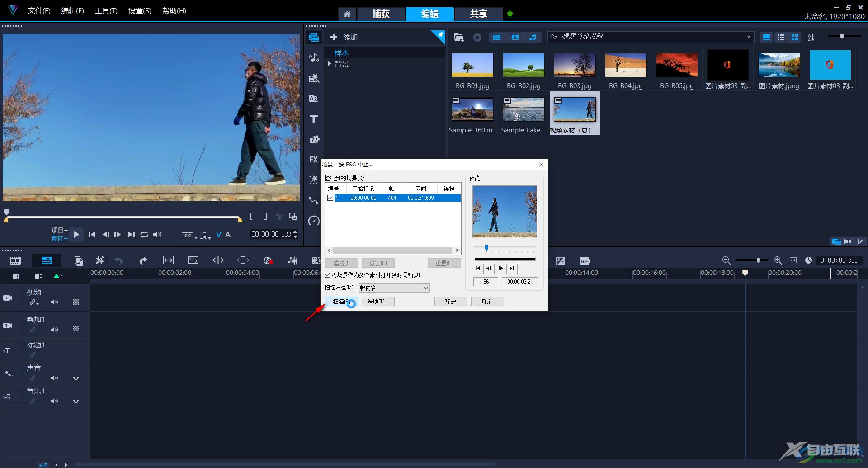Image resolution: width=868 pixels, height=468 pixels.
Task: Toggle repeat playback loop button
Action: pos(144,234)
